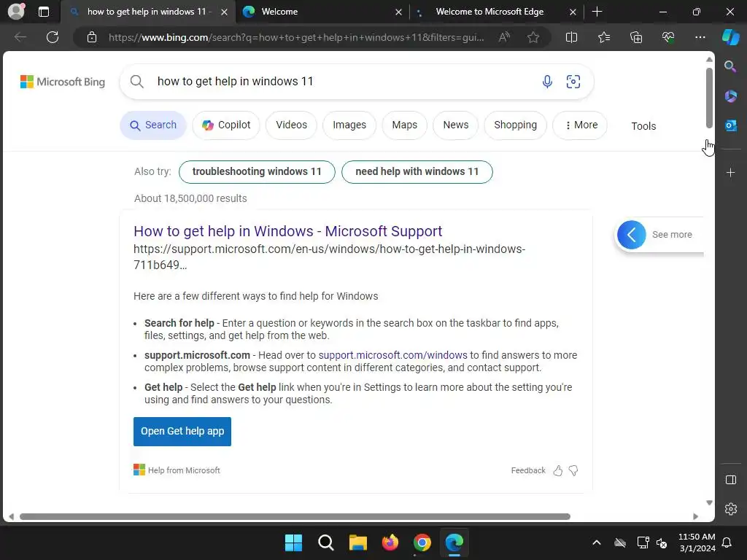This screenshot has height=560, width=747.
Task: Dislike the answer with thumbs down
Action: [573, 470]
